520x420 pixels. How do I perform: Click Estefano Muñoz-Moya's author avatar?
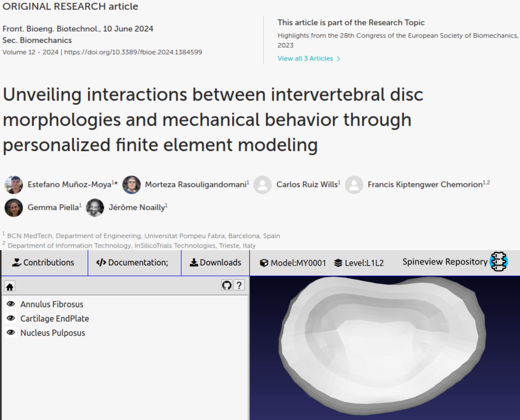14,184
